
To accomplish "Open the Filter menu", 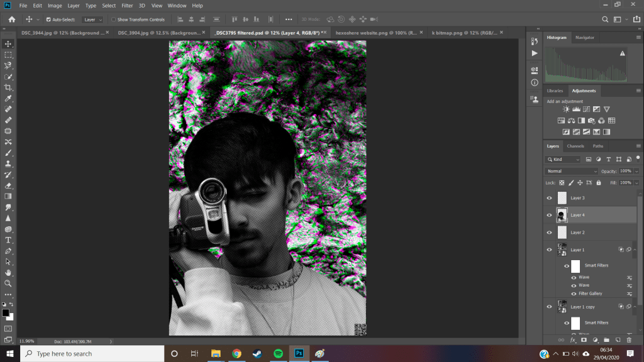I will (x=127, y=6).
